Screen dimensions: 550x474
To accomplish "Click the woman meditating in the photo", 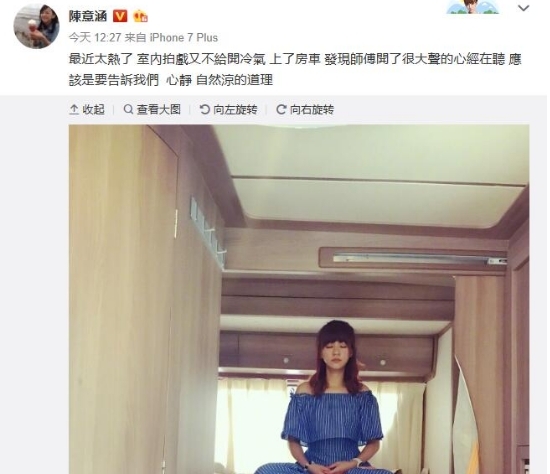I will click(331, 397).
